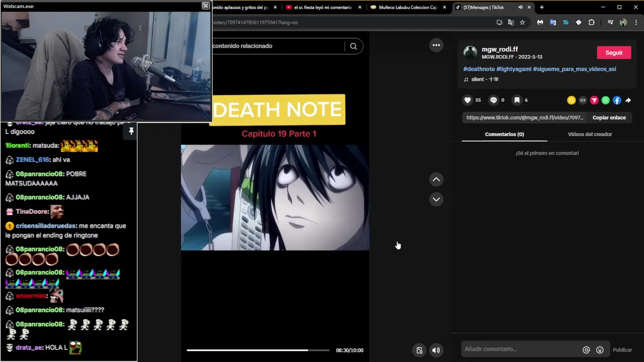Switch to 'el sr. fiesta leyó mi comentario' tab
This screenshot has height=362, width=644.
pyautogui.click(x=323, y=8)
